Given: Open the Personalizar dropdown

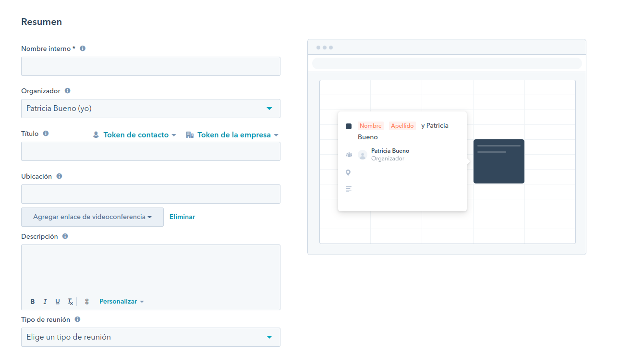Looking at the screenshot, I should 122,302.
